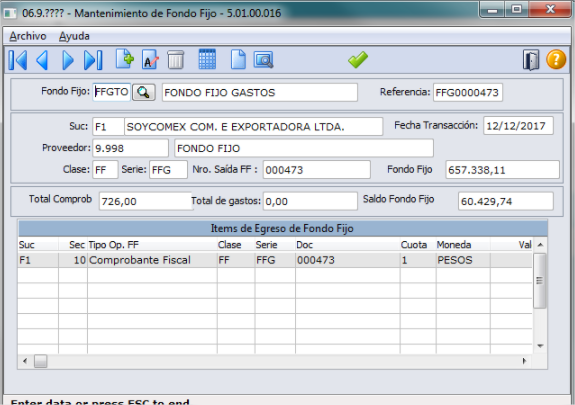
Task: Select the PESOS cell in grid
Action: pyautogui.click(x=463, y=260)
